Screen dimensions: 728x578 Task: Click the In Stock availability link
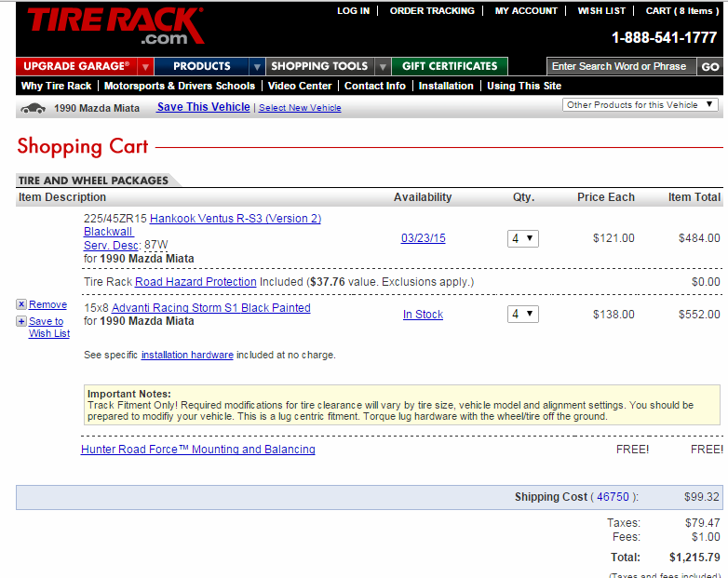(423, 315)
